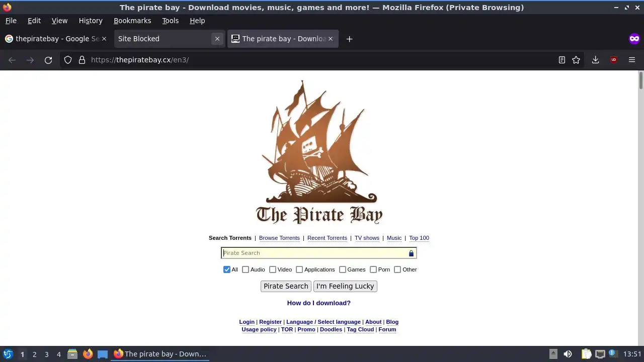Open a new tab with plus
The height and width of the screenshot is (362, 644).
[x=349, y=39]
